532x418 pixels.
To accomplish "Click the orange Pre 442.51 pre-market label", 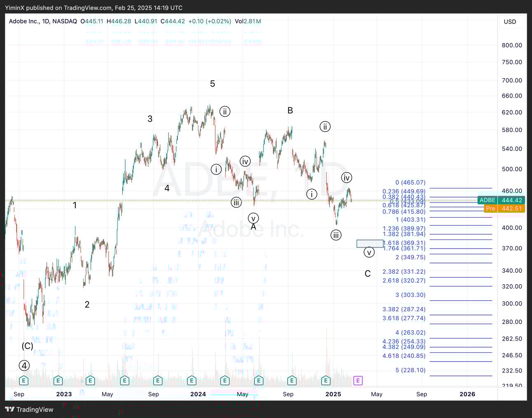I will [504, 209].
